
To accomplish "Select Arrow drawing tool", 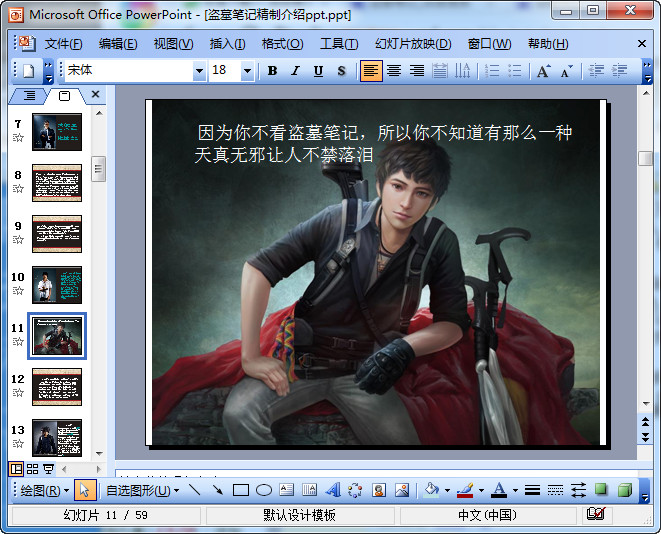I will [218, 490].
